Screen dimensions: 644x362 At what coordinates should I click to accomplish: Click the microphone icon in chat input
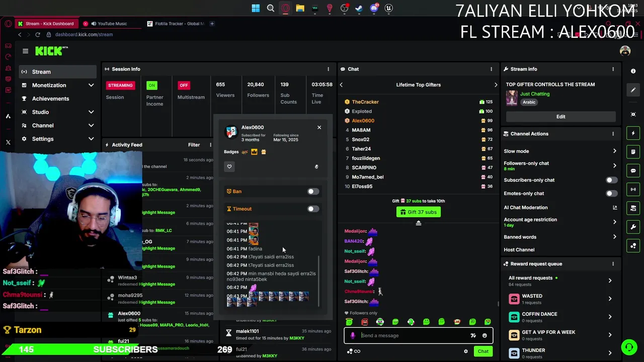[x=353, y=335]
